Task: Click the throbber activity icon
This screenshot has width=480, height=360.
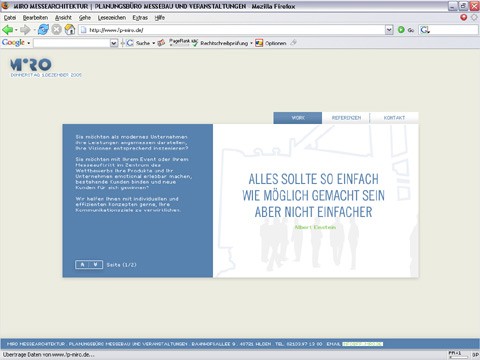Action: [474, 17]
